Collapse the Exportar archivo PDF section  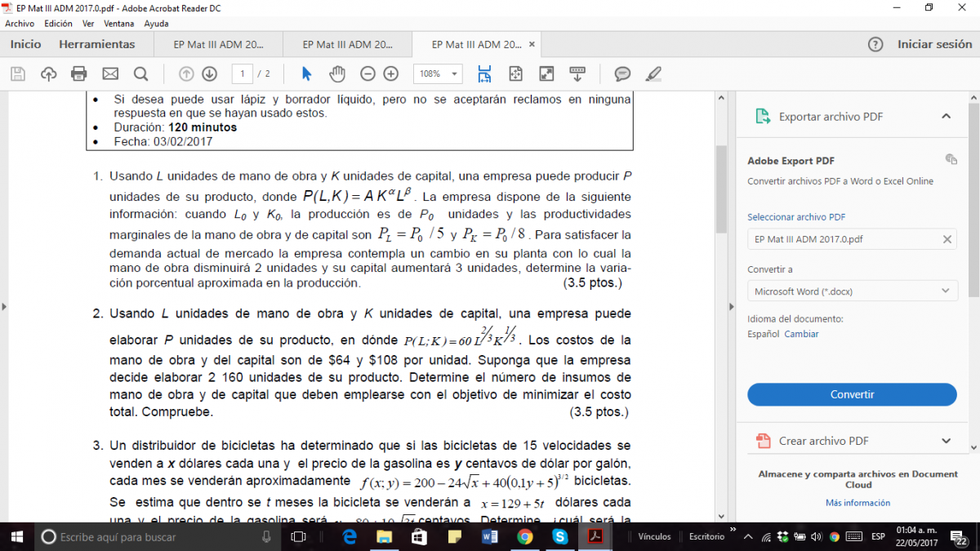click(946, 117)
